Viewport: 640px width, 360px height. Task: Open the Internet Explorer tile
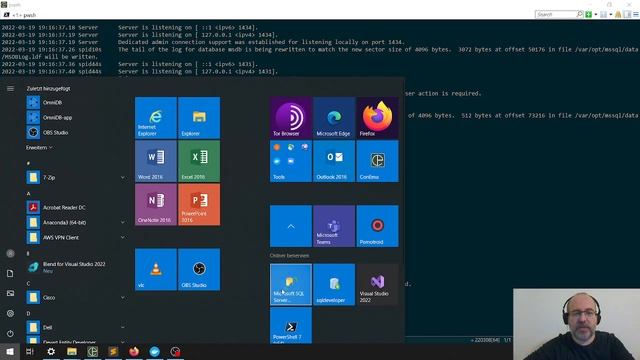click(x=156, y=118)
